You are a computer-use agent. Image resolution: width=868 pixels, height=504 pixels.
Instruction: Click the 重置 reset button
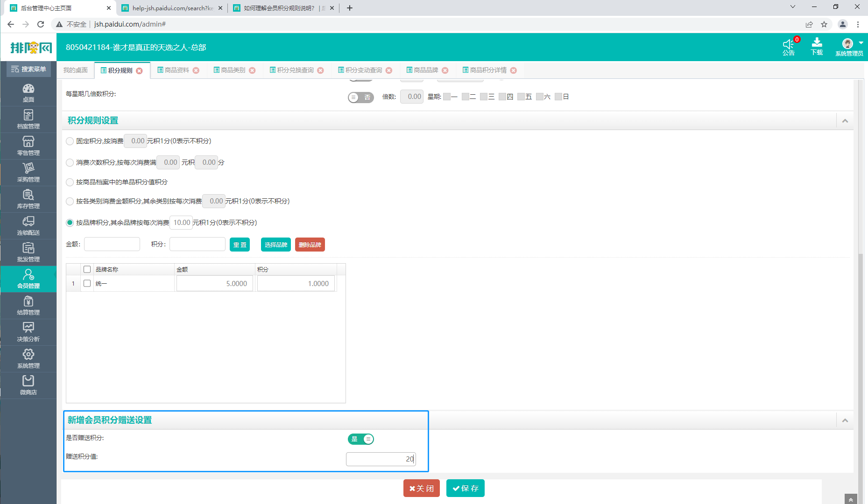(x=240, y=245)
